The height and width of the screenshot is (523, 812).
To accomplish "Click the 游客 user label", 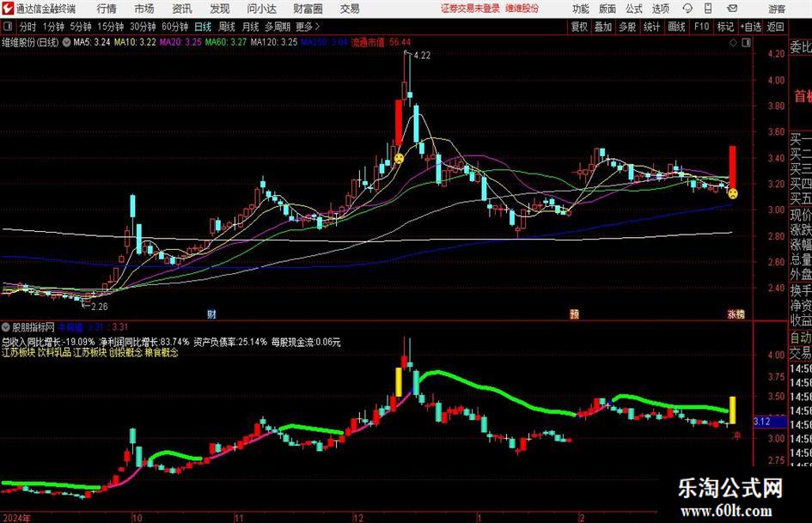I will tap(777, 9).
